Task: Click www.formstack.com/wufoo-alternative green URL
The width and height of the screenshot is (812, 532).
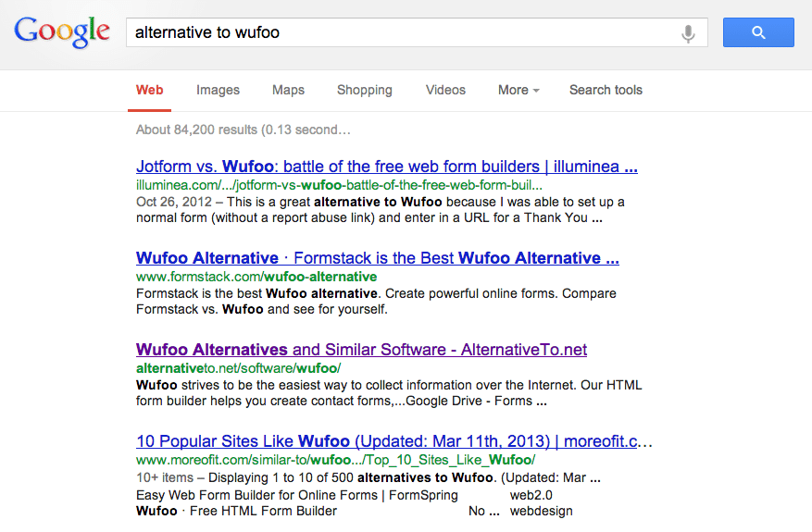Action: coord(256,276)
